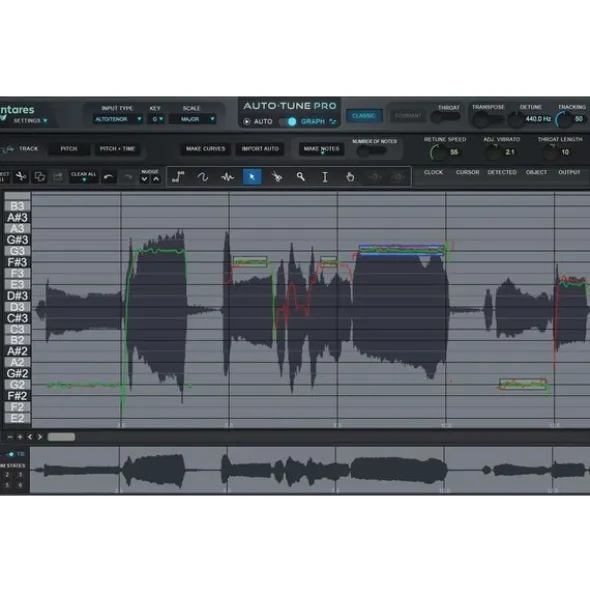The image size is (590, 591).
Task: Expand the Make Notes dropdown arrow
Action: [x=322, y=153]
